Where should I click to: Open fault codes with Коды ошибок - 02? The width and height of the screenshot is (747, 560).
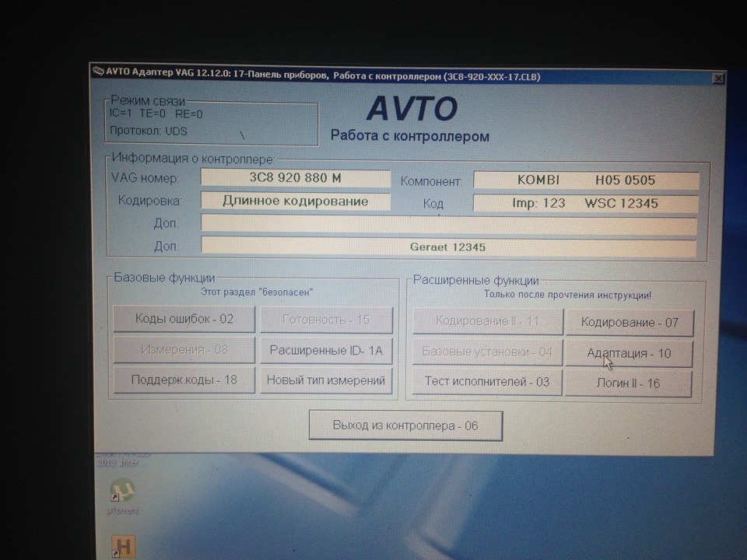tap(184, 319)
